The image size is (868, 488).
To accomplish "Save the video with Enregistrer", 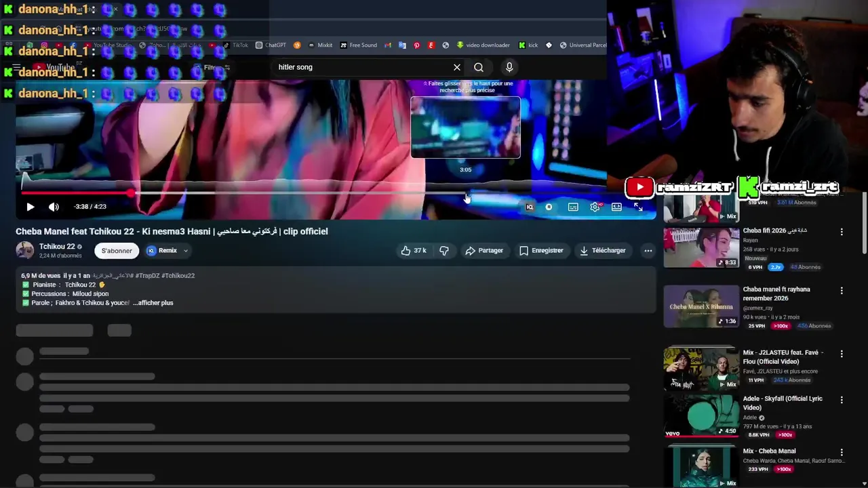I will coord(541,251).
